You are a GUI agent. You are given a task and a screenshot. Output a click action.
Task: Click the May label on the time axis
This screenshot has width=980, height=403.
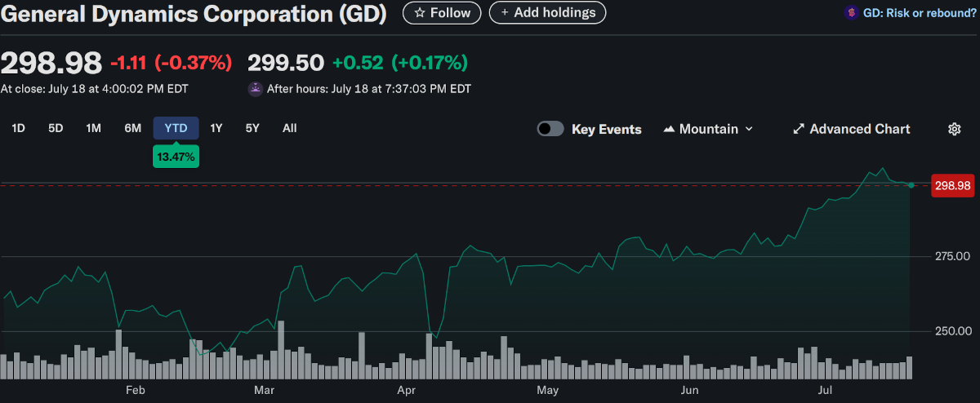[548, 391]
